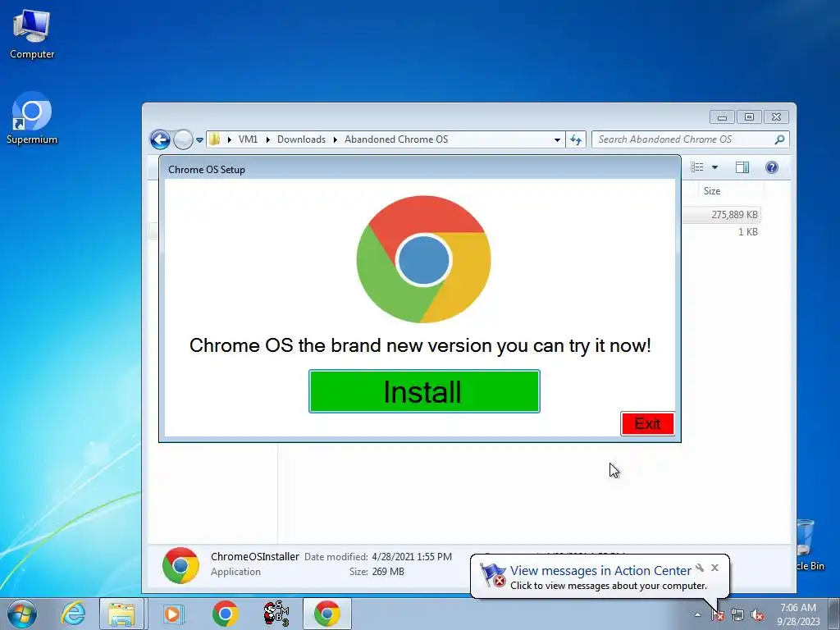The width and height of the screenshot is (840, 630).
Task: Maximize the Explorer window
Action: [749, 116]
